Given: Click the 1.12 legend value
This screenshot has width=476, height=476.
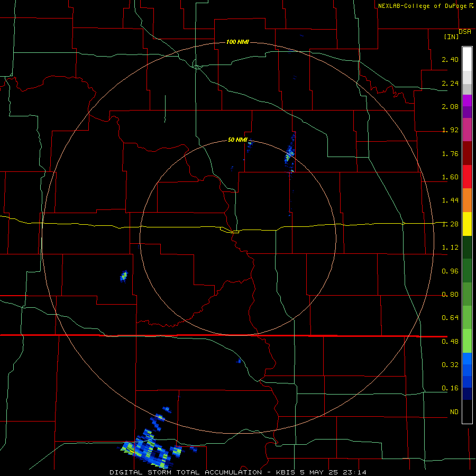Looking at the screenshot, I should pos(450,248).
